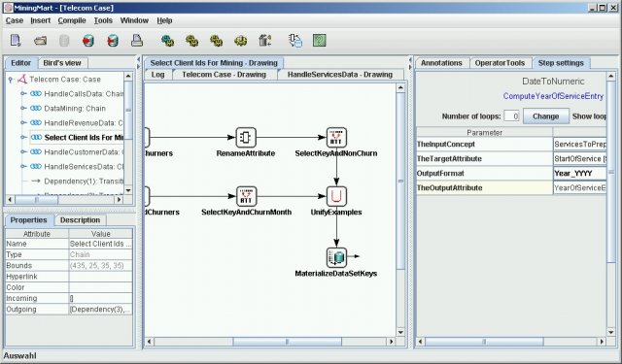Switch to the OperatorTools tab
Viewport: 622px width, 364px height.
coord(500,63)
